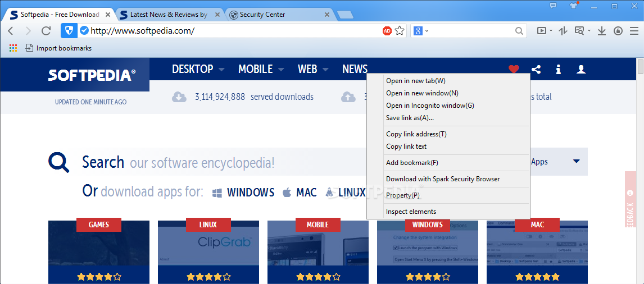Viewport: 644px width, 284px height.
Task: Click the address bar URL field
Action: (x=235, y=30)
